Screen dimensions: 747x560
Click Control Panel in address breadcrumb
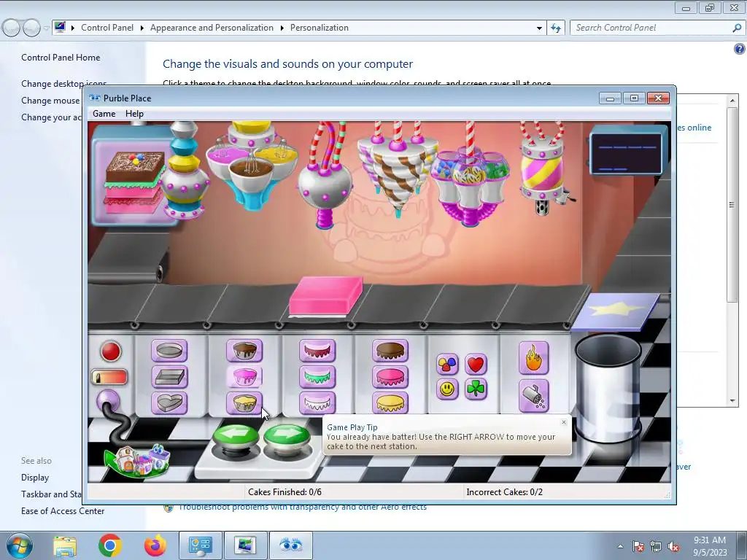(107, 28)
